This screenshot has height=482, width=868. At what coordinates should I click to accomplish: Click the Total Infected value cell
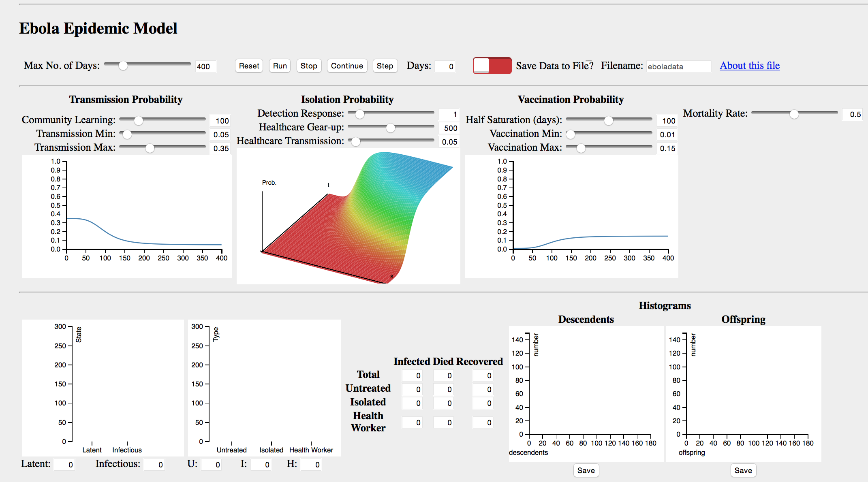(x=412, y=375)
